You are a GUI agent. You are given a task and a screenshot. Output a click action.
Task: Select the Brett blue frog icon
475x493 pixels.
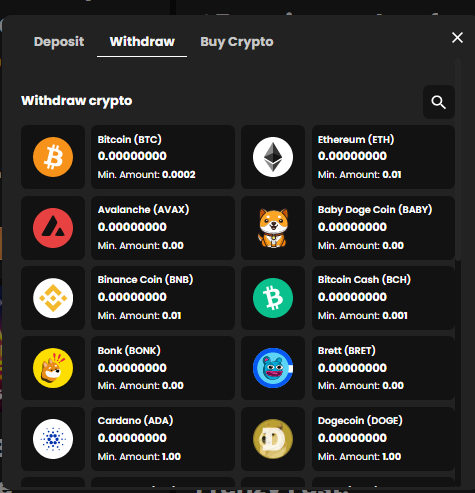click(x=273, y=368)
